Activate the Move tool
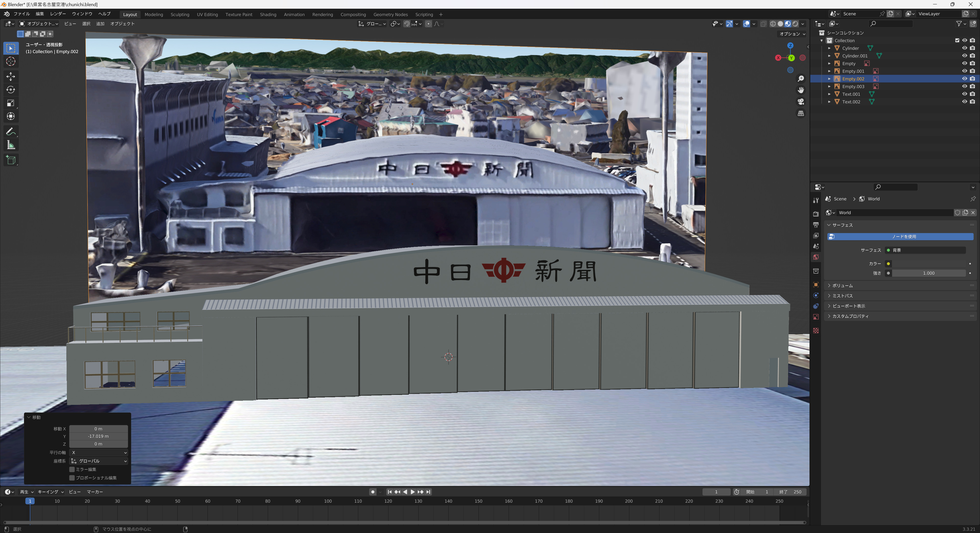980x533 pixels. tap(11, 77)
